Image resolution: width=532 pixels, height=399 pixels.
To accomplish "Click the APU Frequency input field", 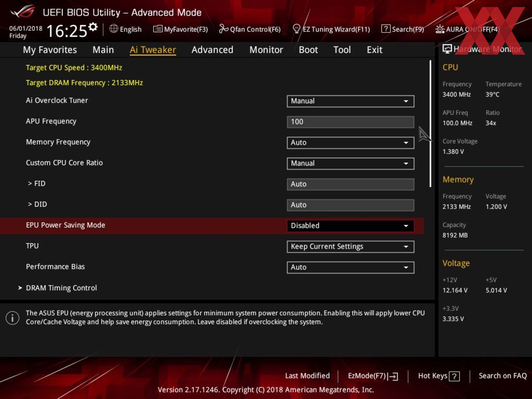I will point(350,122).
